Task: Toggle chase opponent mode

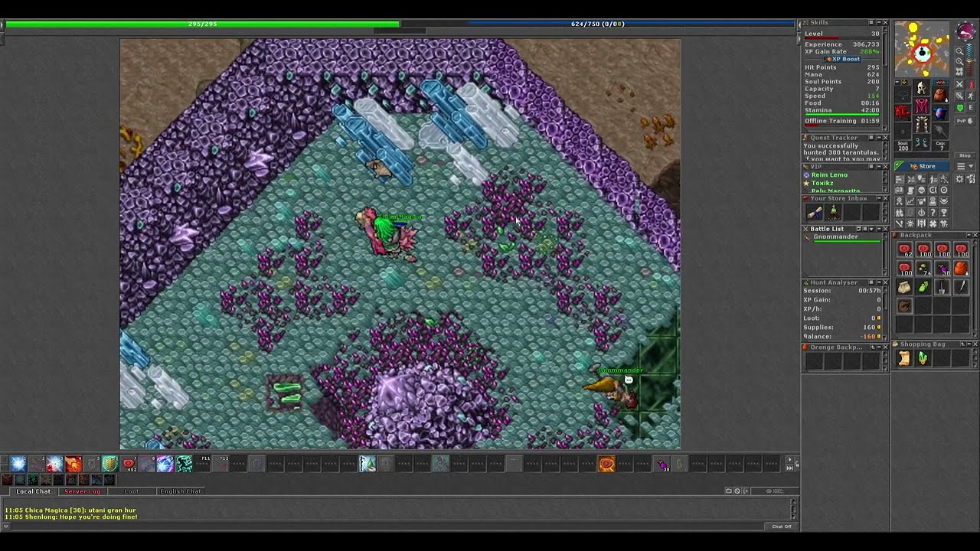Action: (x=972, y=96)
